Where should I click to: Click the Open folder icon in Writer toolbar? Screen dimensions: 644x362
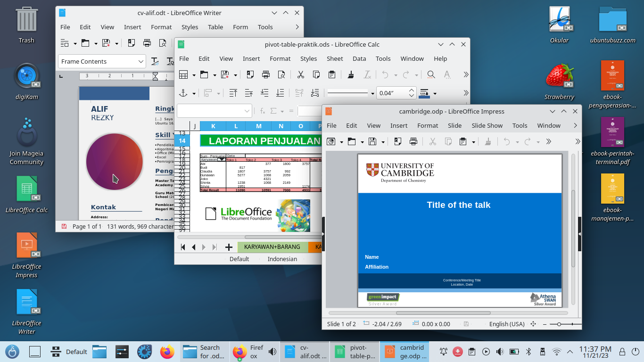click(x=85, y=43)
